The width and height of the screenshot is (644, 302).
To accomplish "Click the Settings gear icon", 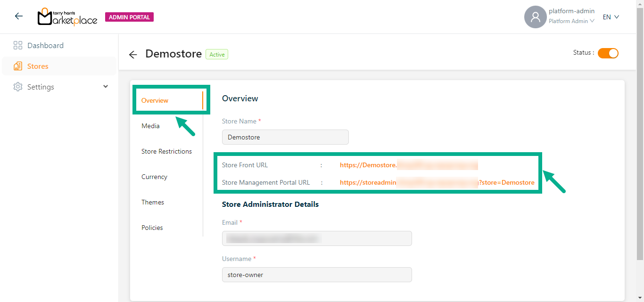I will pos(18,87).
